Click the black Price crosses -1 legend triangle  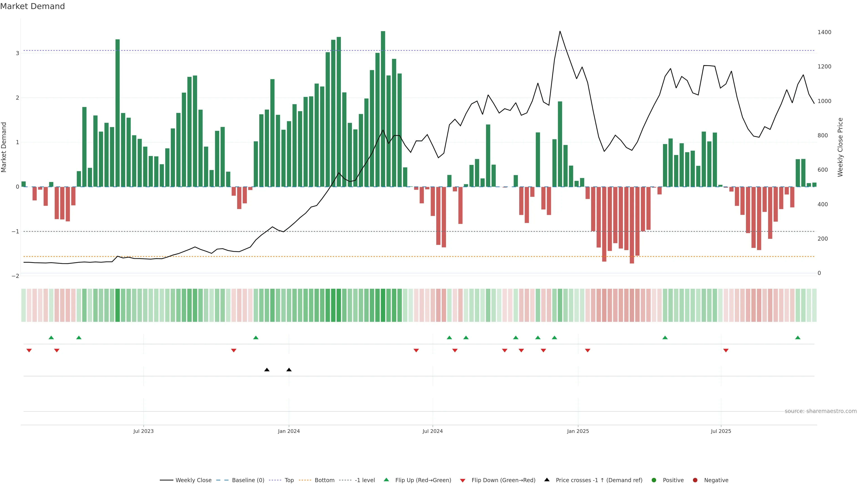tap(547, 480)
